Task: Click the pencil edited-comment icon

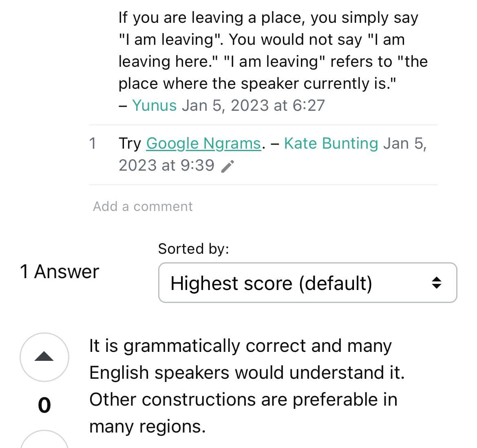Action: pos(227,167)
